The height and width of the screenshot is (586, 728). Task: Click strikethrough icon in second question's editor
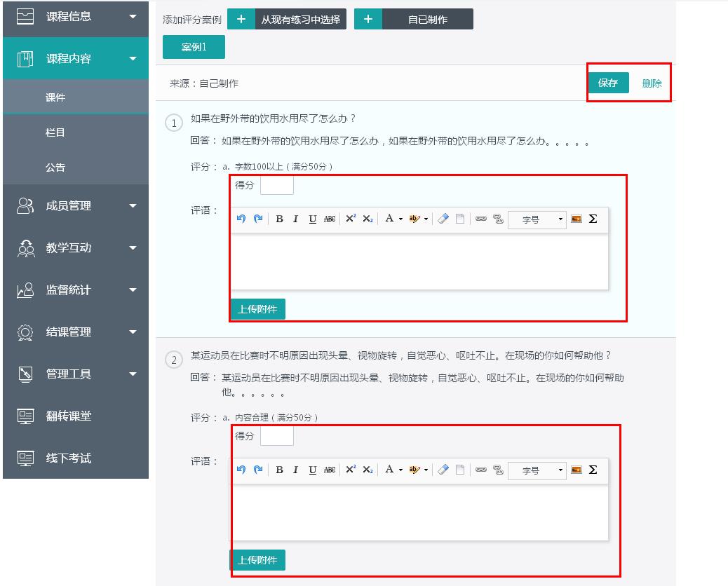pos(330,470)
